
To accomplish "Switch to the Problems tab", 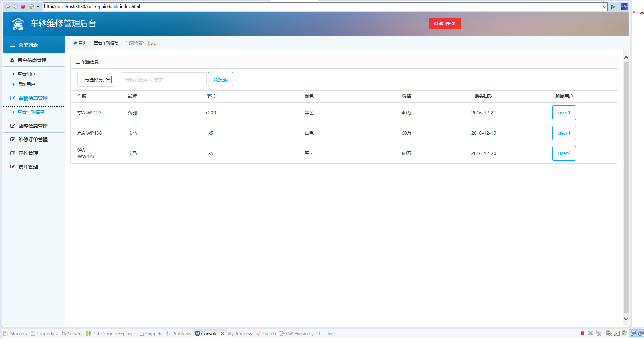I will pyautogui.click(x=178, y=333).
